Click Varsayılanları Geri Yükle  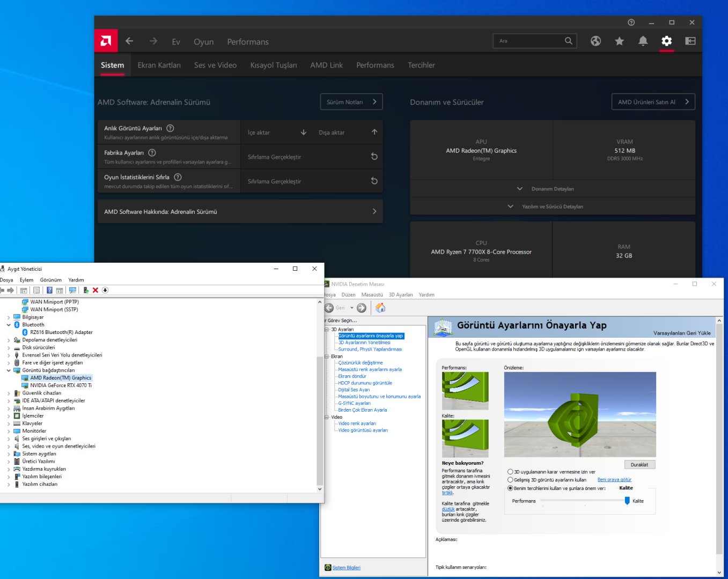point(682,333)
